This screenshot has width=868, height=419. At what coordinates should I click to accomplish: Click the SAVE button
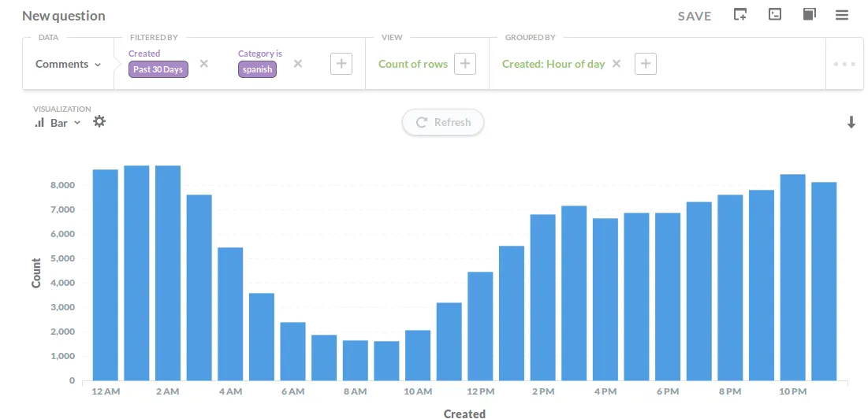tap(695, 16)
